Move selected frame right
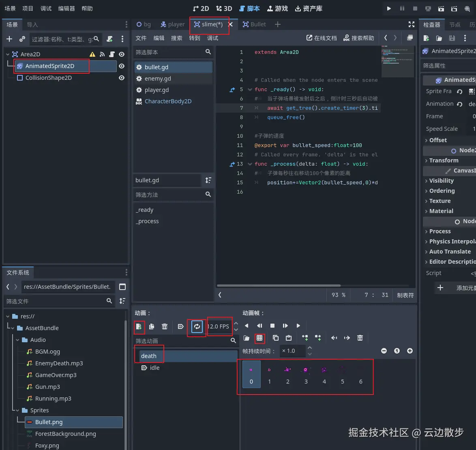This screenshot has width=476, height=450. (347, 338)
